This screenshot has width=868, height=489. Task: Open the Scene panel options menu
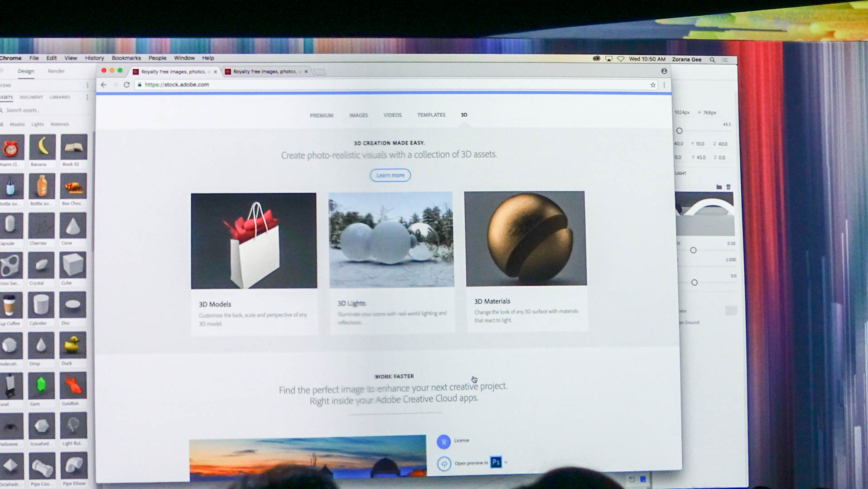(87, 85)
